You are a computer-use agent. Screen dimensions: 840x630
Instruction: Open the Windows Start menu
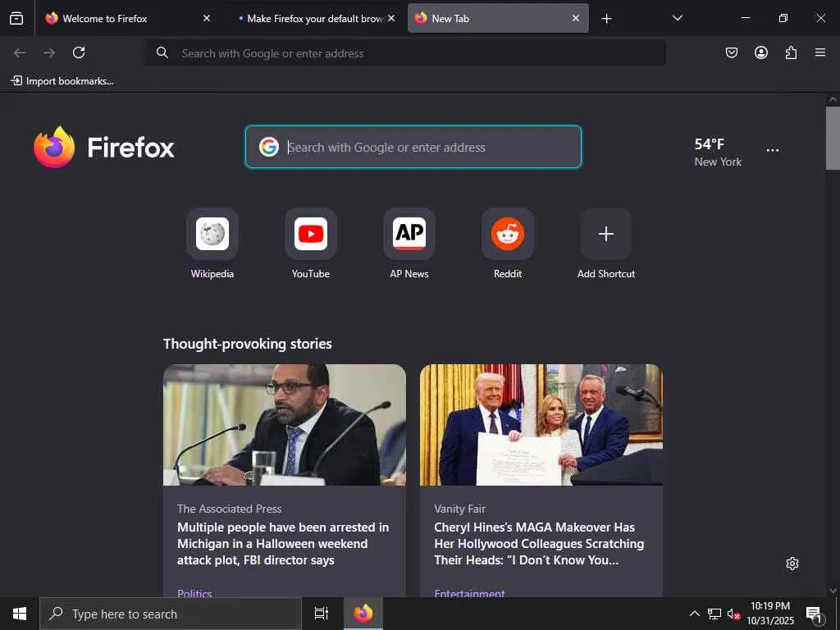pyautogui.click(x=20, y=614)
